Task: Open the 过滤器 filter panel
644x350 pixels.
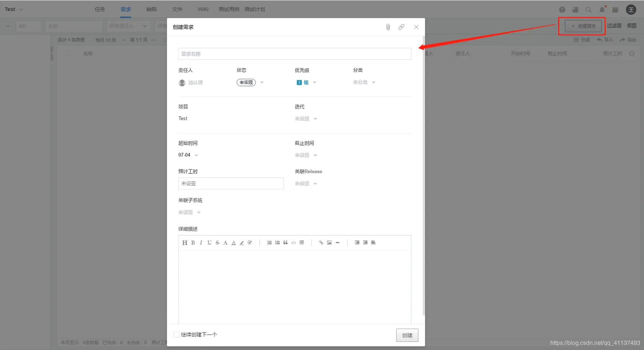Action: pyautogui.click(x=614, y=25)
